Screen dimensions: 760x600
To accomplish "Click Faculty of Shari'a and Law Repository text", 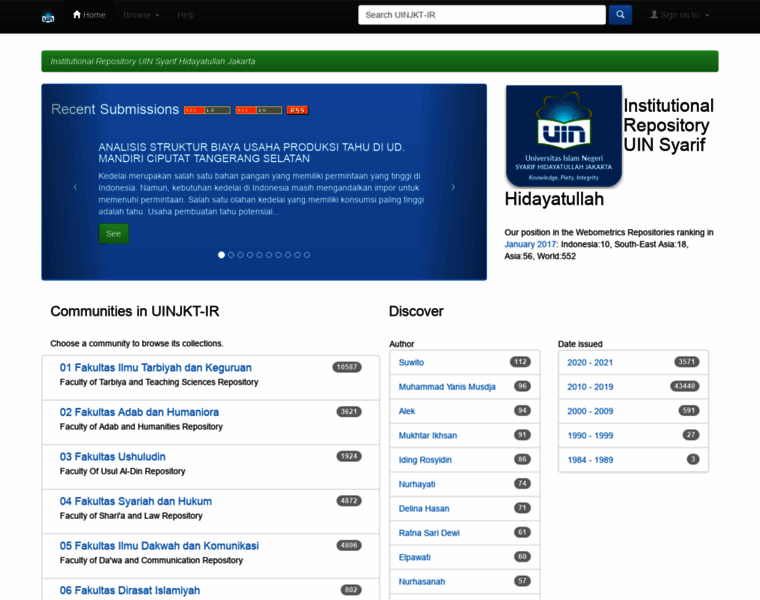I will click(131, 516).
